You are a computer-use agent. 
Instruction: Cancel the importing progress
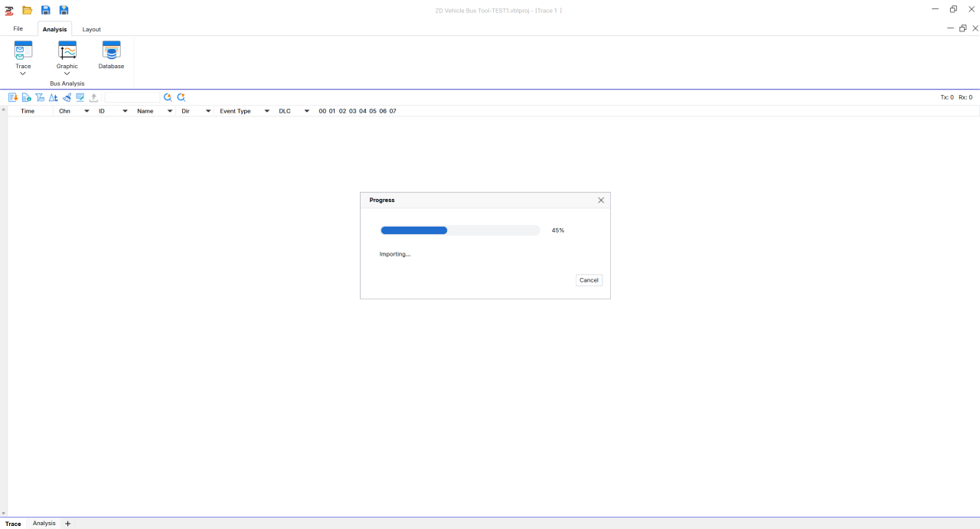pos(589,280)
